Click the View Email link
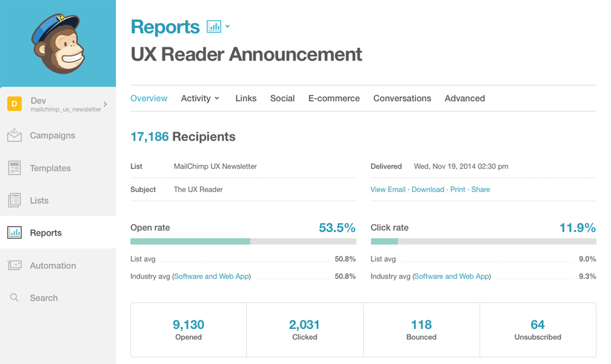This screenshot has width=611, height=364. point(388,190)
